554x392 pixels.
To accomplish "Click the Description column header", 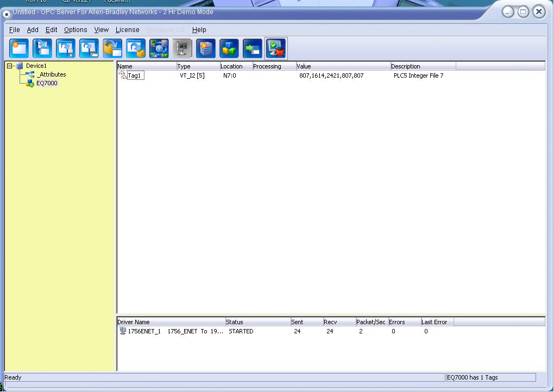I will click(423, 66).
